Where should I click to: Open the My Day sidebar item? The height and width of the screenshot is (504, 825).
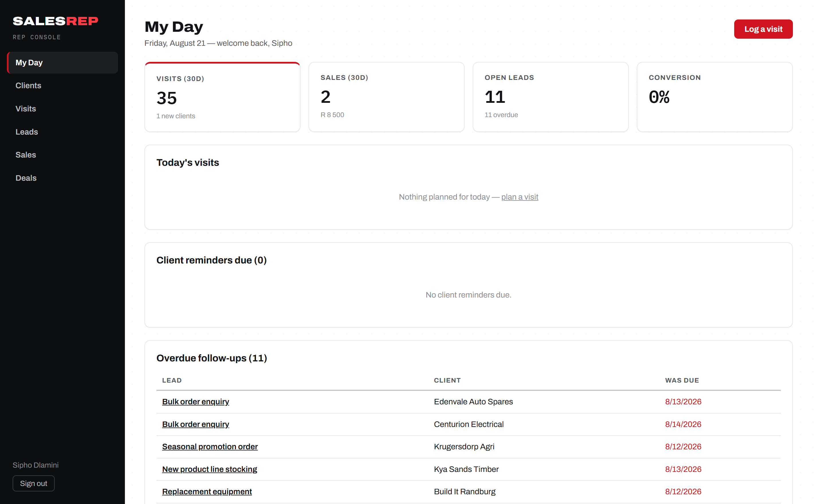63,63
